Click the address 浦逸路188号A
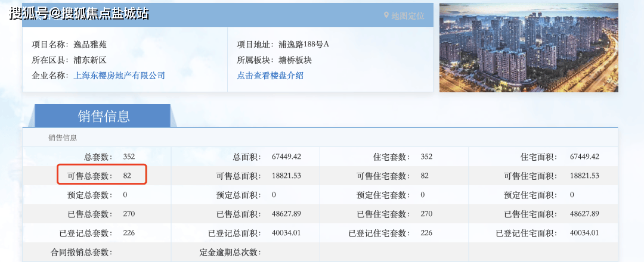The image size is (644, 262). tap(304, 45)
